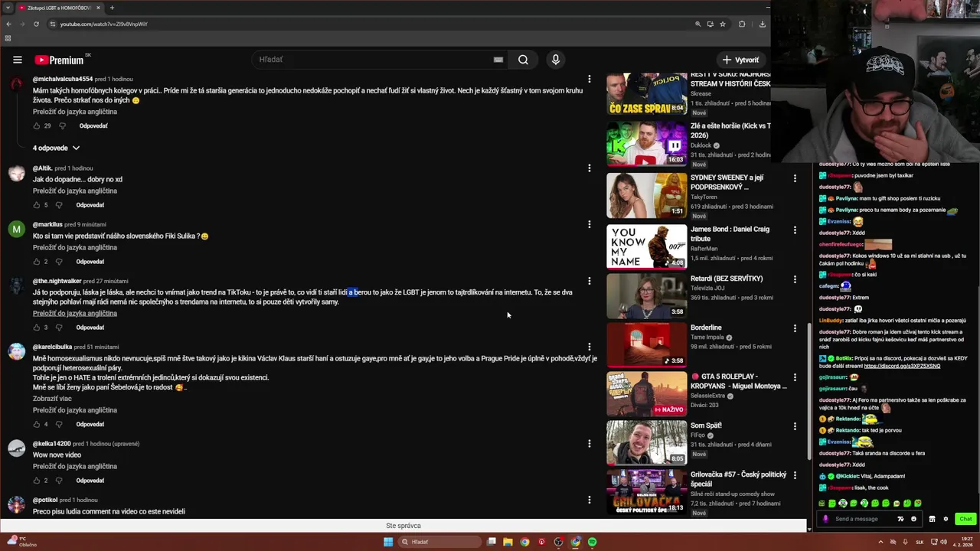Open the tab search dropdown arrow
This screenshot has height=551, width=980.
(8, 8)
